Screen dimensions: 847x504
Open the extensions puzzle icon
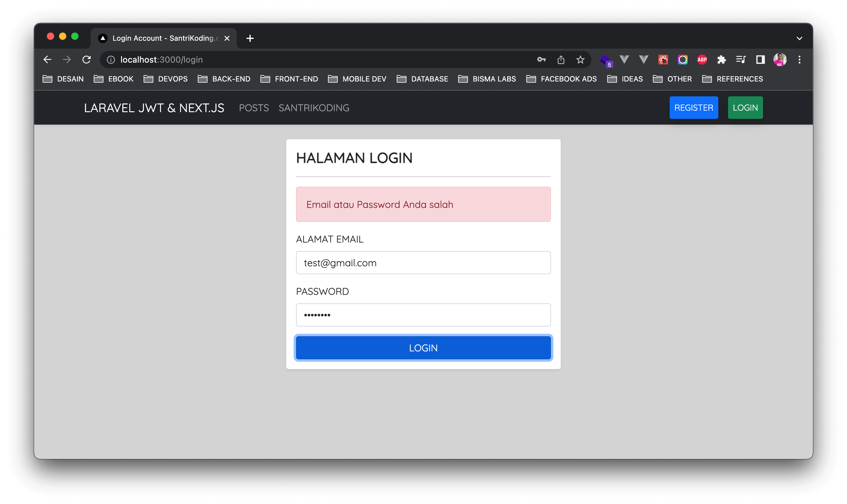click(x=721, y=60)
